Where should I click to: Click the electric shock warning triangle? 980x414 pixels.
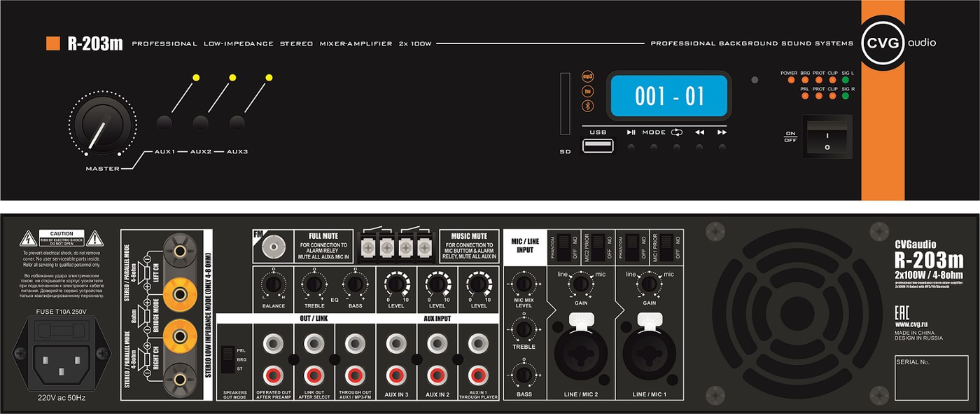pos(29,238)
